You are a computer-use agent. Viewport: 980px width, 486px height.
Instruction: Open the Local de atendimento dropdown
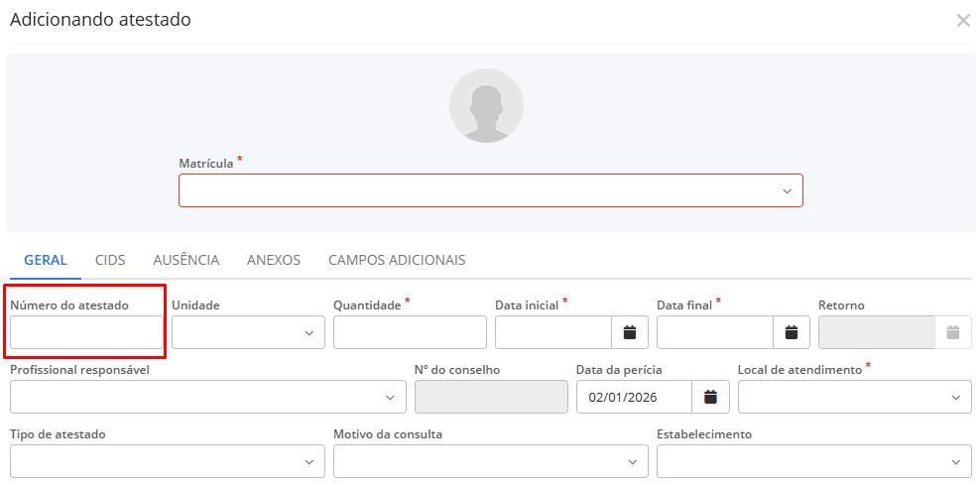[x=855, y=397]
